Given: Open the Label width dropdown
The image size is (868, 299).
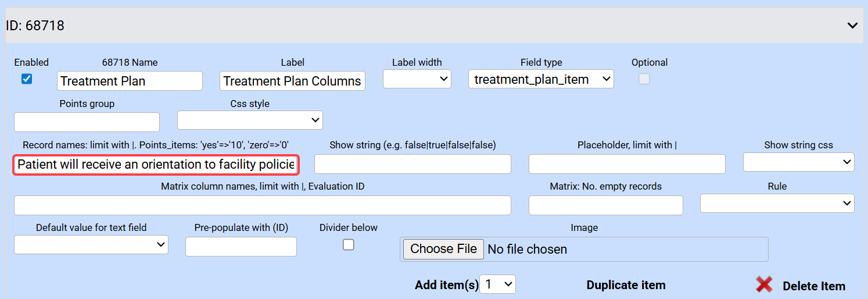Looking at the screenshot, I should [417, 79].
